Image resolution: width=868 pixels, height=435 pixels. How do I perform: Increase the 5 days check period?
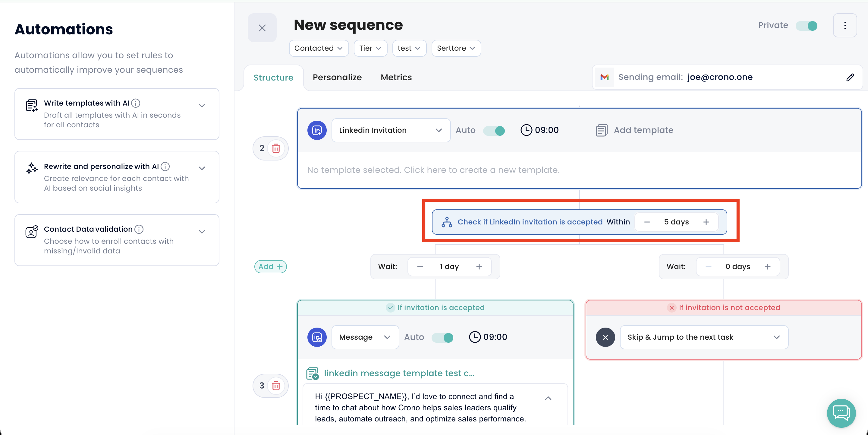[x=706, y=222]
